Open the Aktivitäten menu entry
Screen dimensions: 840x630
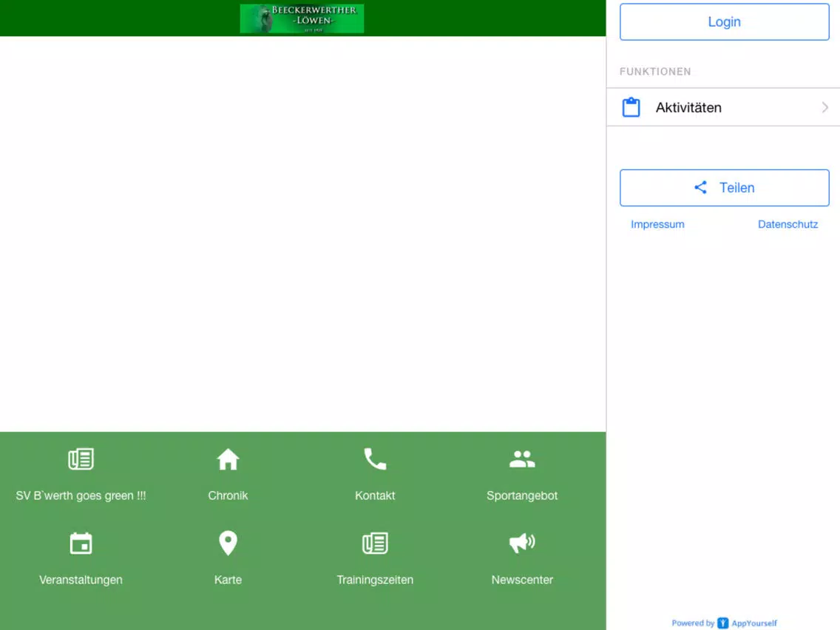point(723,107)
